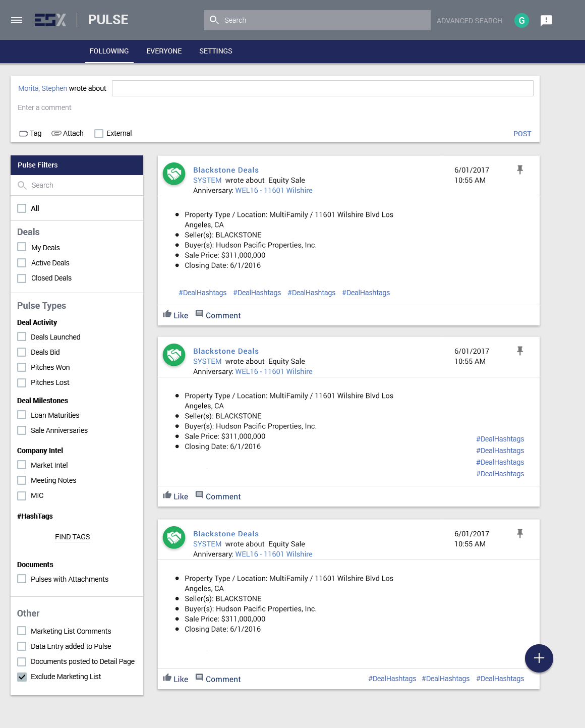Click the search icon in Pulse Filters

point(22,185)
